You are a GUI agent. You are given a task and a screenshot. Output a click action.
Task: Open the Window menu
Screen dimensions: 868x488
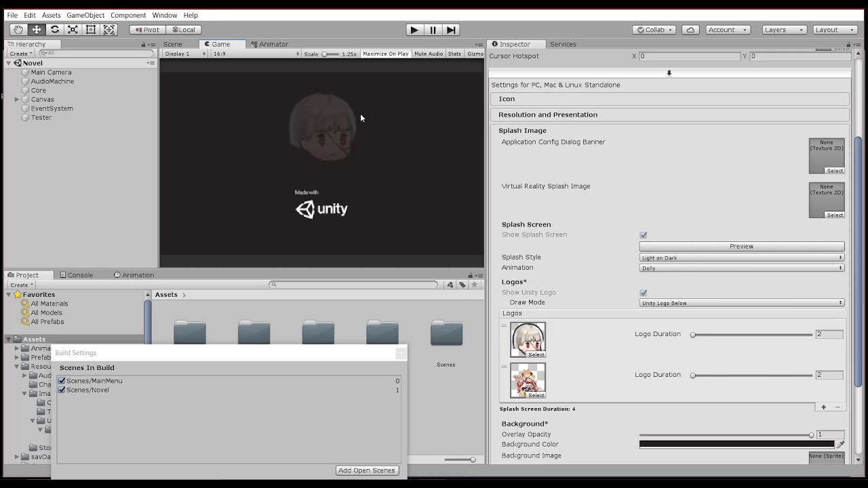point(165,15)
